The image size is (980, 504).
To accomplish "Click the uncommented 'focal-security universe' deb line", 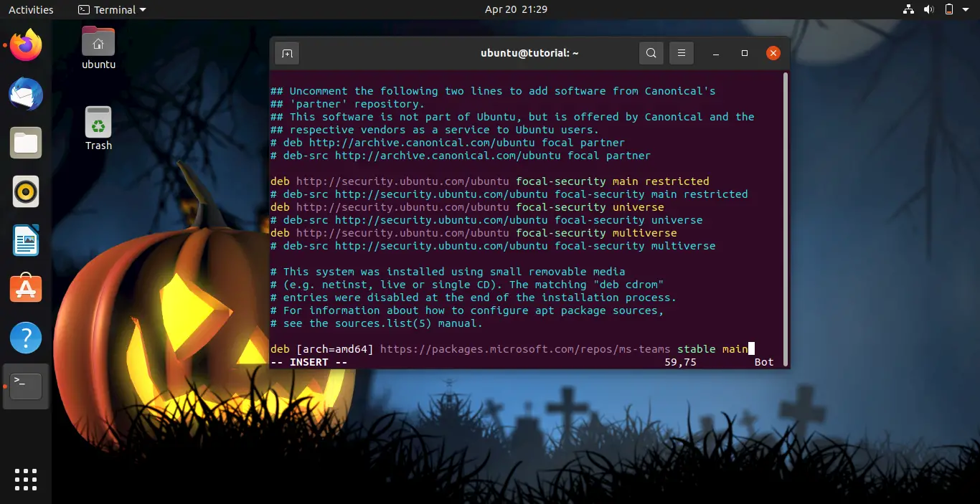I will (467, 207).
